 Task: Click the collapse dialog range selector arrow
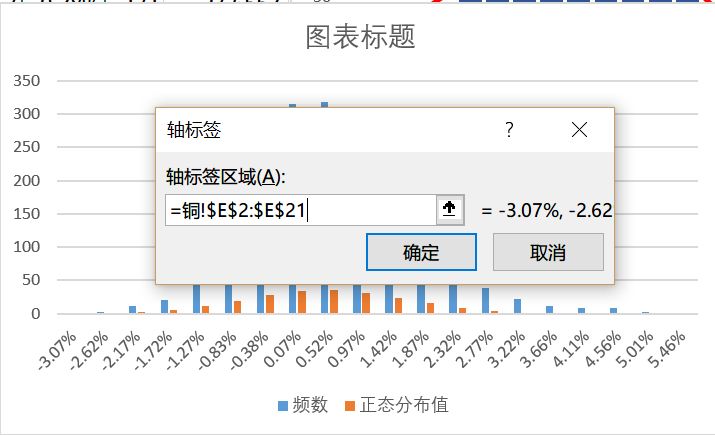(449, 210)
